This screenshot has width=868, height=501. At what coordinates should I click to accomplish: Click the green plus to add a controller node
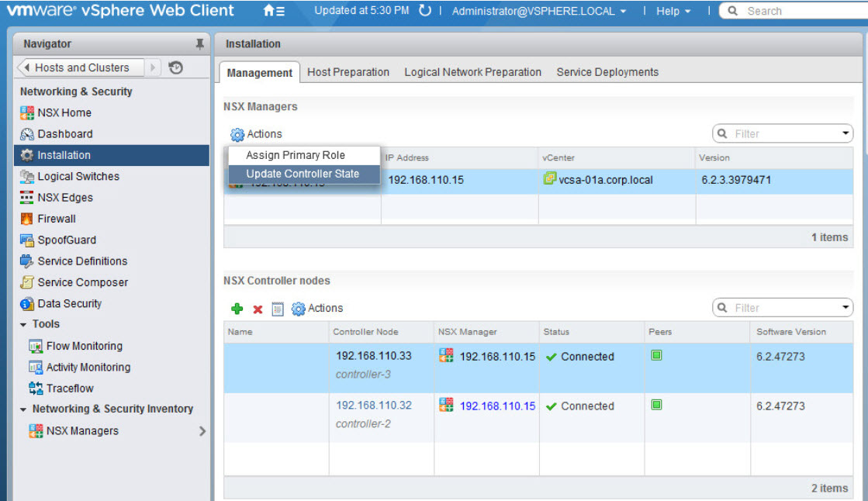(x=237, y=308)
